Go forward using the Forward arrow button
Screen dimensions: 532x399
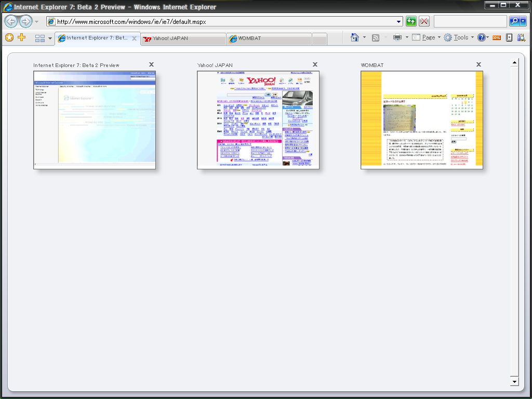click(25, 22)
